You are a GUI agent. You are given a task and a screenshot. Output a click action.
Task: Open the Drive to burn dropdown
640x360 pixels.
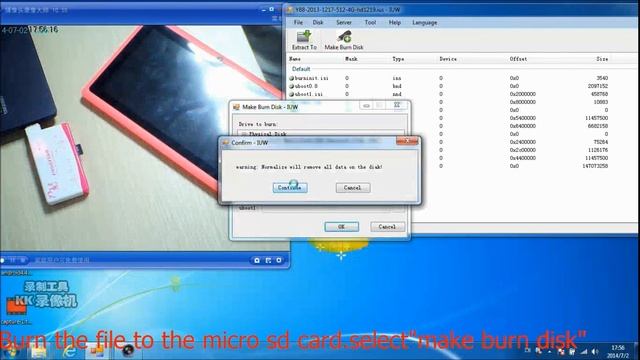click(x=321, y=133)
